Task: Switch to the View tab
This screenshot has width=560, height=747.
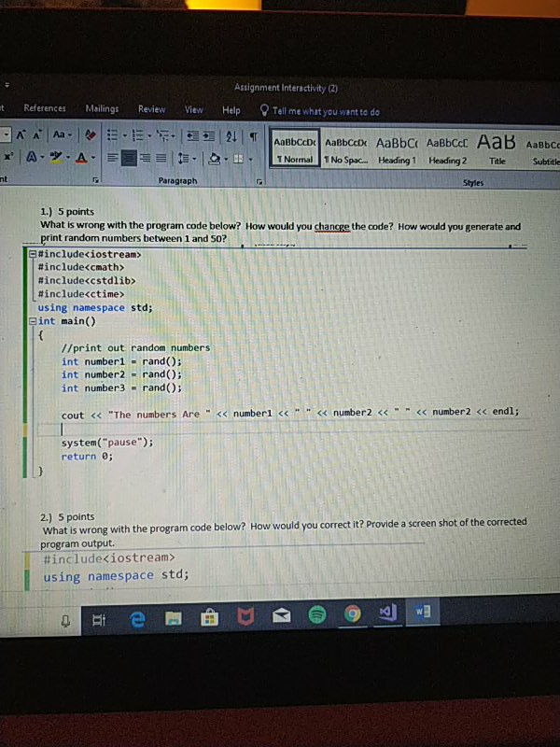Action: 194,110
